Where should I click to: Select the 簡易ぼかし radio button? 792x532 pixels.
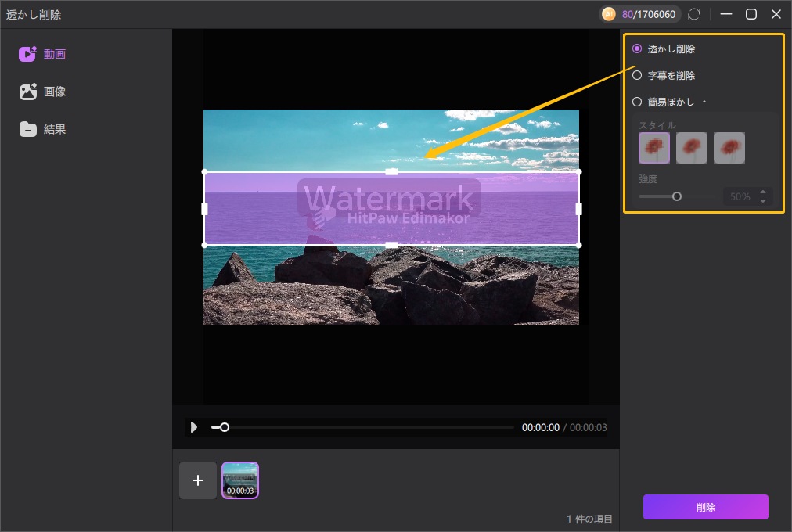[637, 102]
